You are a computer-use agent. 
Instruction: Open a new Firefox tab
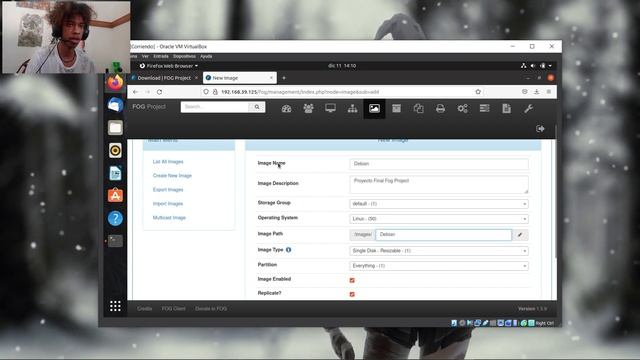(x=284, y=78)
